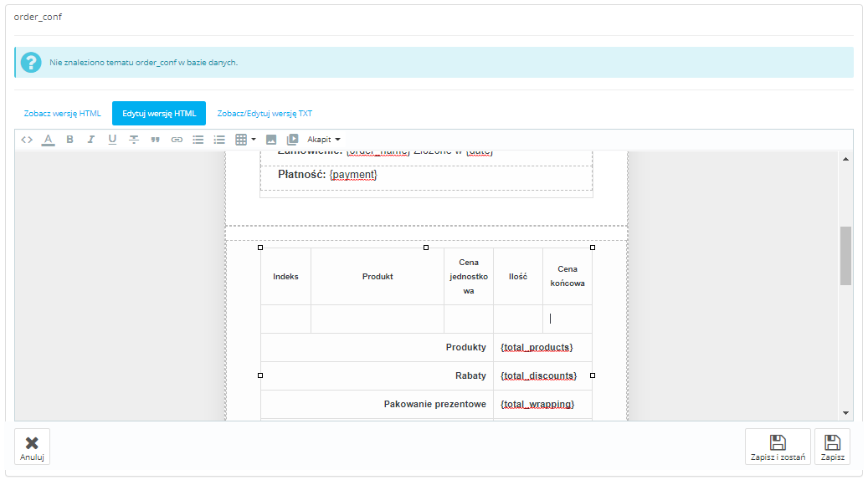
Task: Open Zobacz/Edytuj wersję TXT tab
Action: 265,114
